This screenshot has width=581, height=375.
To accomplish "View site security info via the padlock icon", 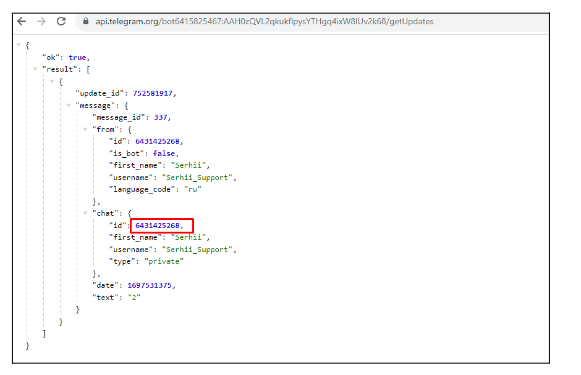I will coord(86,21).
